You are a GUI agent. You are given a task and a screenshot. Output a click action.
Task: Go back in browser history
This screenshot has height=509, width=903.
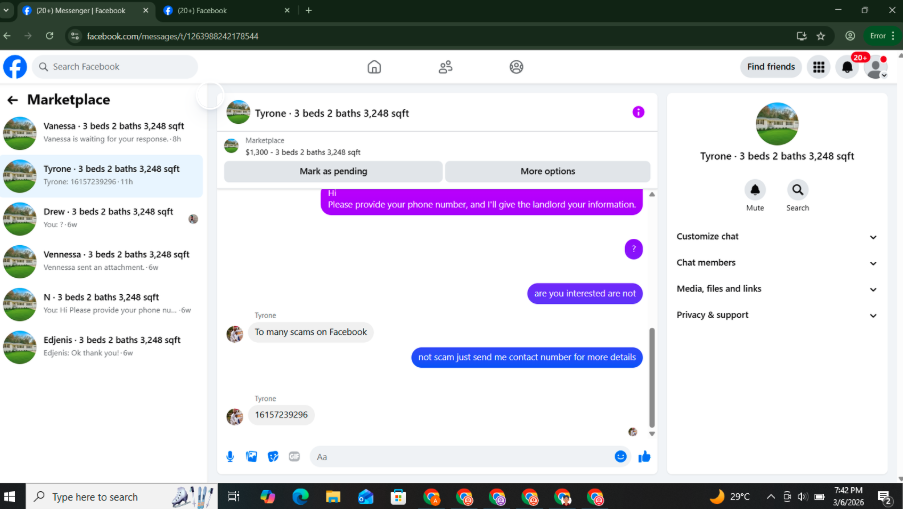click(7, 36)
